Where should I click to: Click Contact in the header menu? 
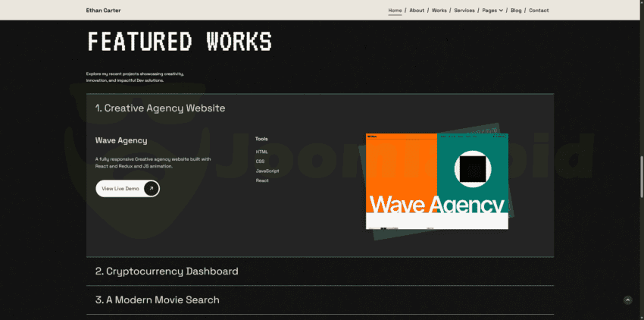coord(539,11)
